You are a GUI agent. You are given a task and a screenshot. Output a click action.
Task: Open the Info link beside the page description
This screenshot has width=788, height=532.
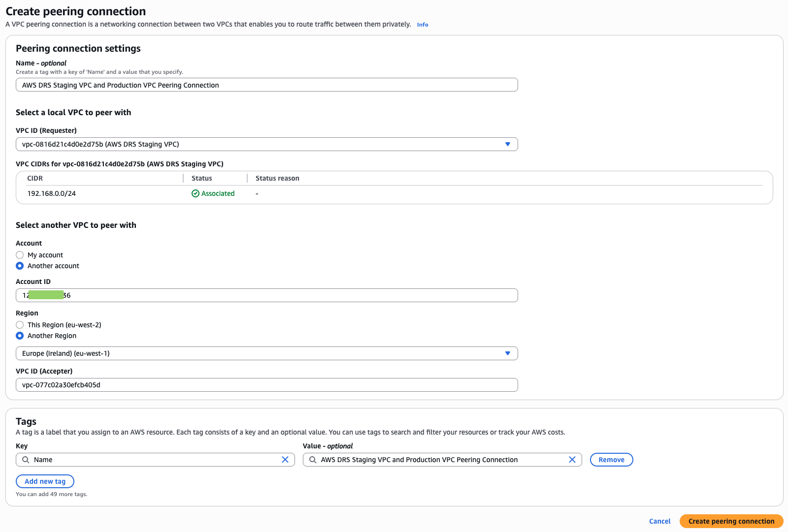[422, 24]
